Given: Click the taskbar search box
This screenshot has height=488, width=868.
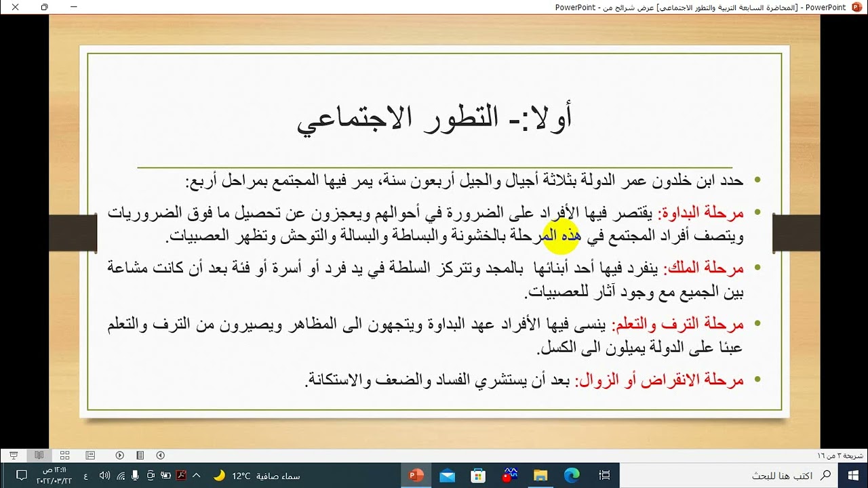Looking at the screenshot, I should coord(729,476).
